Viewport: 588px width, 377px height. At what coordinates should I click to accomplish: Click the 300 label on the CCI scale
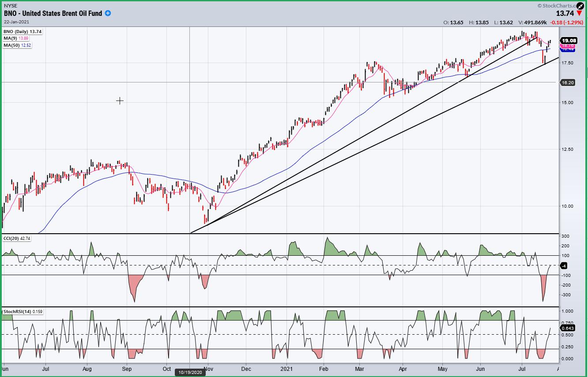coord(565,237)
